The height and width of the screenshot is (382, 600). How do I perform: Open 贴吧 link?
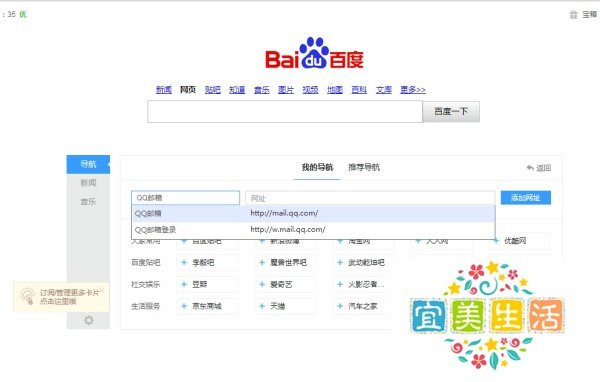click(x=212, y=90)
